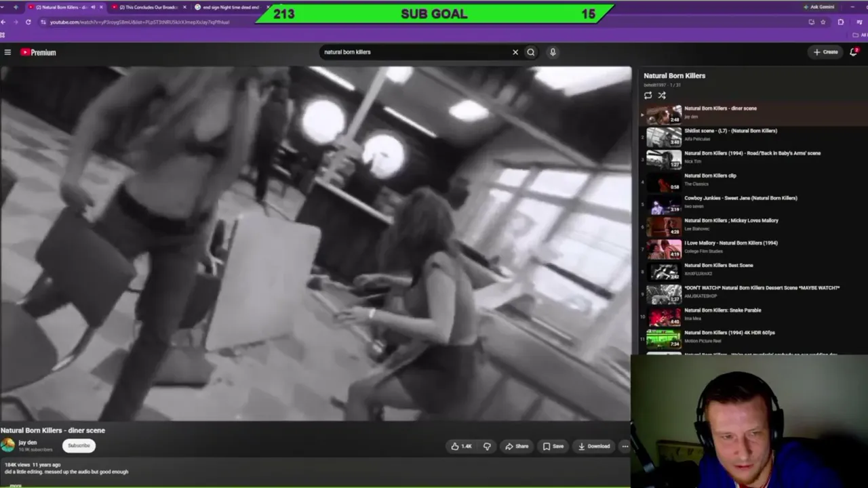The width and height of the screenshot is (868, 488).
Task: Select 'Natural Born Killers clip' title
Action: (x=711, y=176)
